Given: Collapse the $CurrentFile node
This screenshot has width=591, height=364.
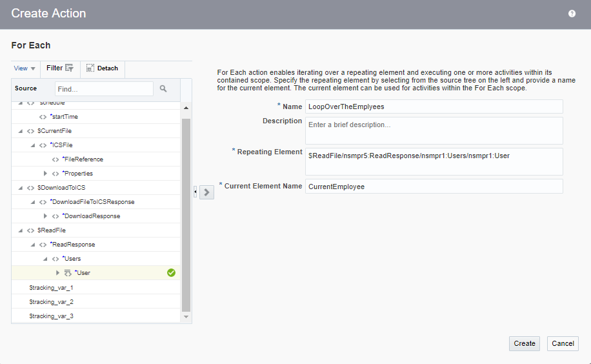Looking at the screenshot, I should tap(21, 131).
